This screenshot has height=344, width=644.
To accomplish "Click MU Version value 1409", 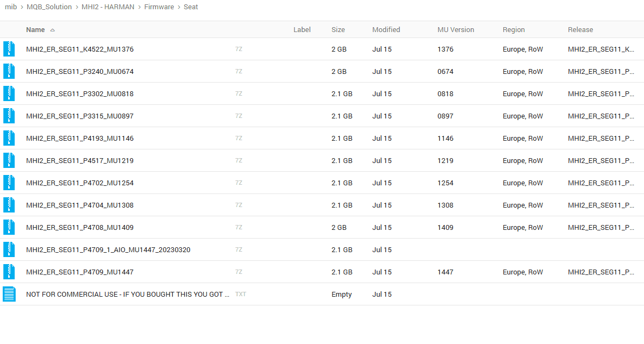I will [x=445, y=227].
